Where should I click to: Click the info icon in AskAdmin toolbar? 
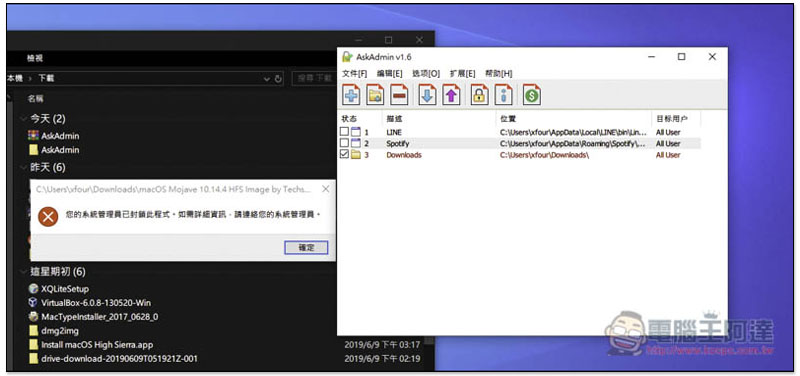(x=504, y=95)
